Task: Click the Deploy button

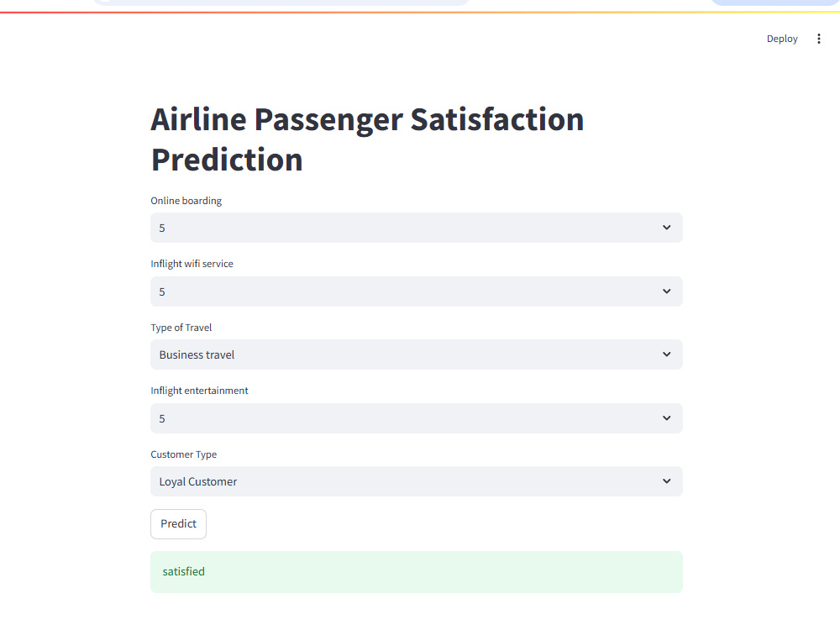Action: point(781,39)
